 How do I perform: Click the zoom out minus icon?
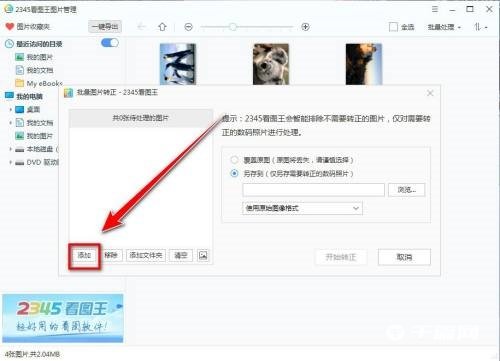coord(189,27)
